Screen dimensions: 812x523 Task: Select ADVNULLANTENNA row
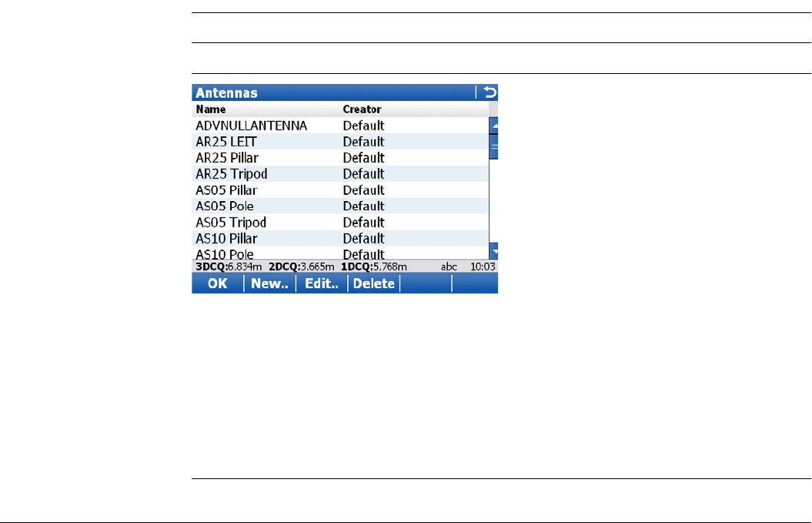tap(340, 126)
